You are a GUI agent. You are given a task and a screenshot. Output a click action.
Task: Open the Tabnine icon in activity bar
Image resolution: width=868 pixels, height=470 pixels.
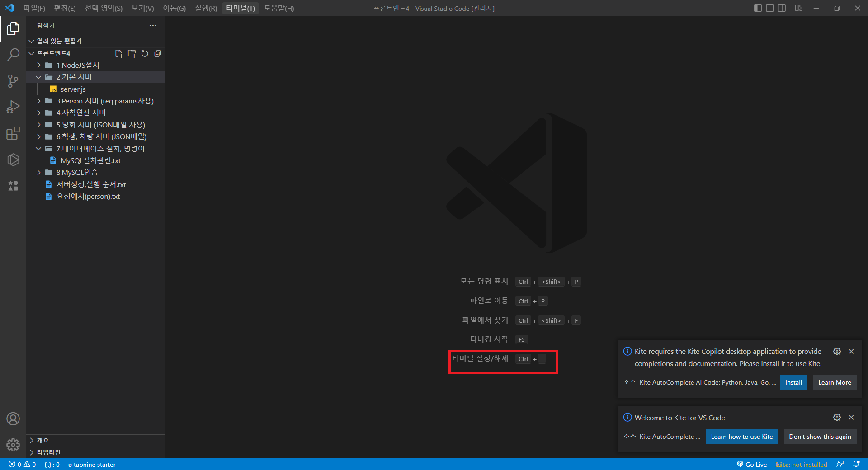coord(13,186)
